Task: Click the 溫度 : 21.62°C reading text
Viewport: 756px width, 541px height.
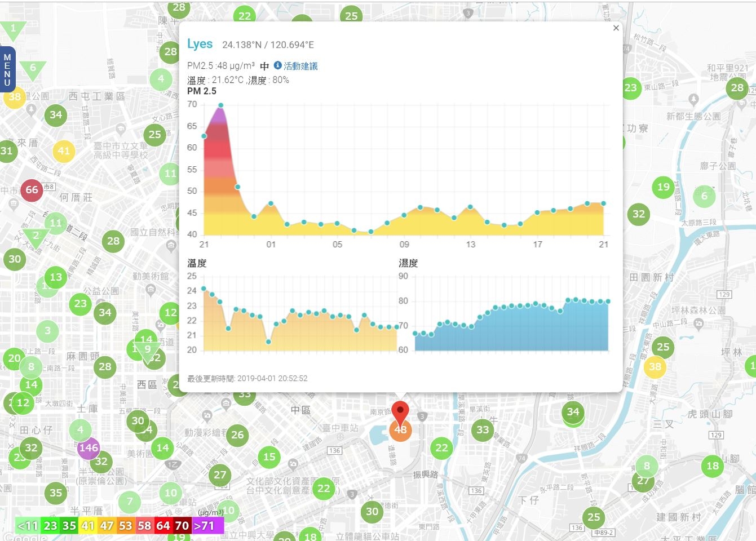Action: point(216,80)
